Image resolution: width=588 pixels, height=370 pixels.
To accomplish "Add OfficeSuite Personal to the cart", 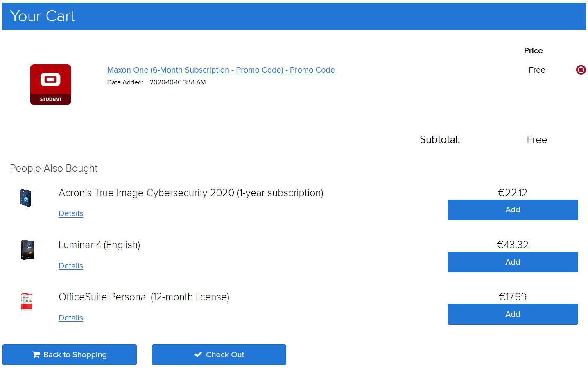I will coord(513,314).
